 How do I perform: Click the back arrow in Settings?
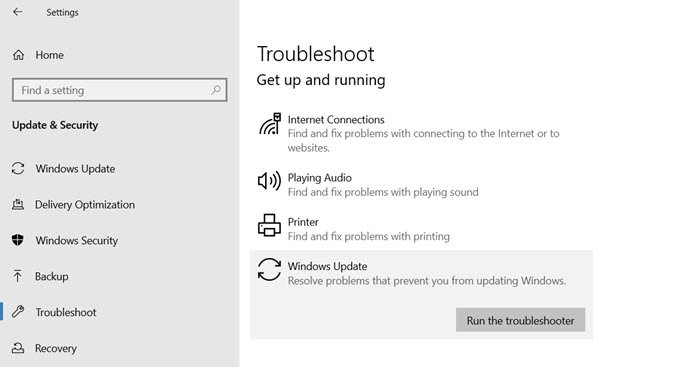(17, 12)
